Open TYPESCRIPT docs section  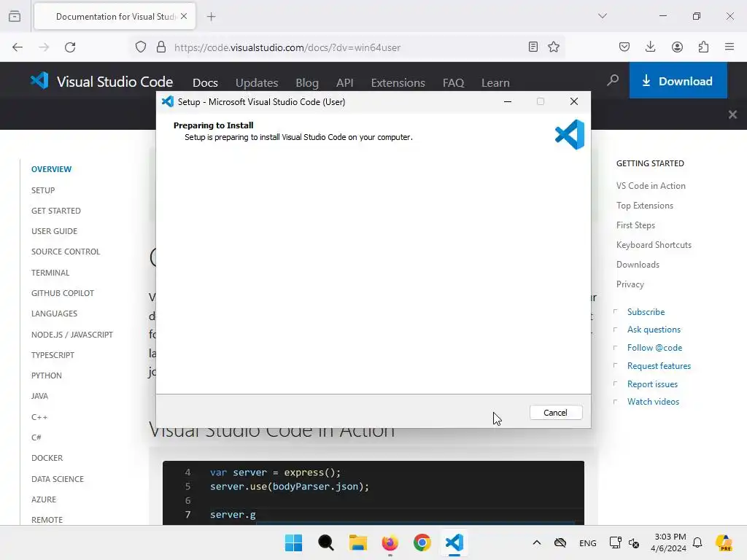(x=53, y=355)
